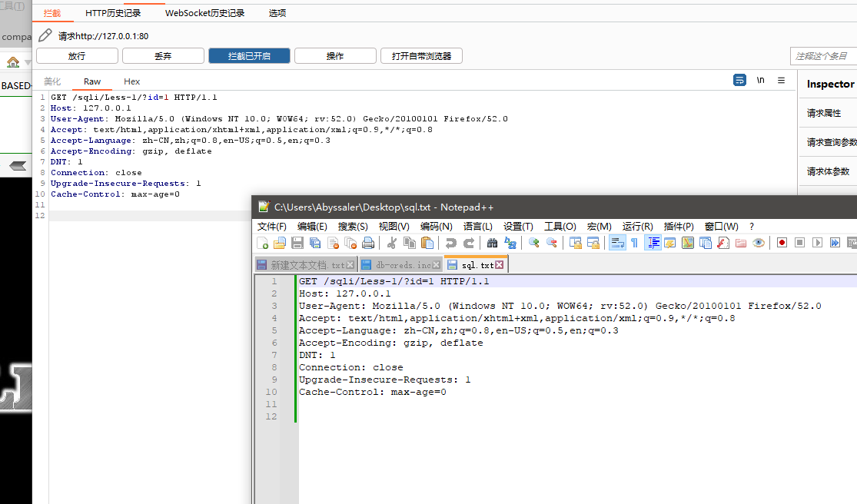Open the 编码(N) menu in Notepad++
This screenshot has height=504, width=857.
tap(436, 226)
